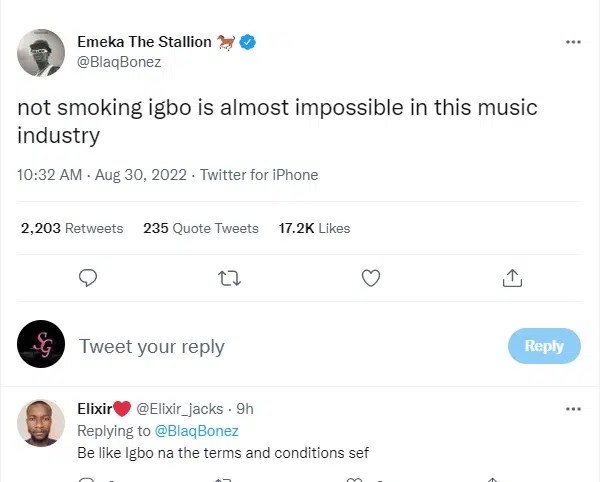This screenshot has width=608, height=482.
Task: Retweet the BlaqBonez tweet
Action: (x=230, y=277)
